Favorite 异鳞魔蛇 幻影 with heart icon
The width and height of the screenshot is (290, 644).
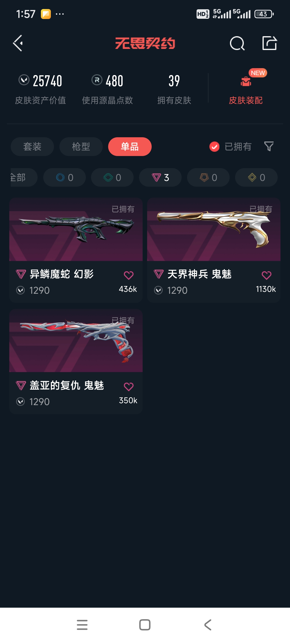(129, 275)
